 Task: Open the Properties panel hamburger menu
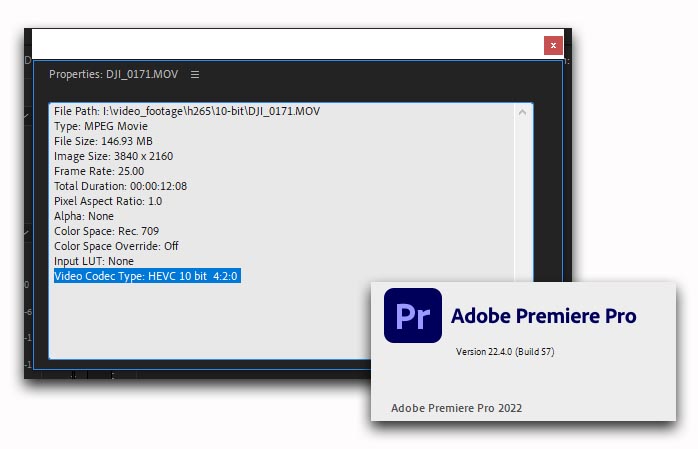(x=195, y=74)
